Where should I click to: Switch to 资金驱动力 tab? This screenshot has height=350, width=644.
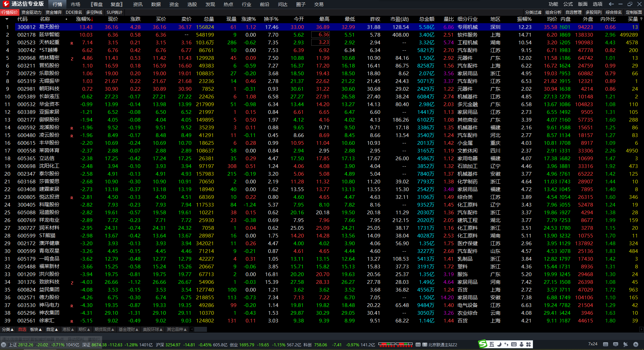(x=32, y=12)
